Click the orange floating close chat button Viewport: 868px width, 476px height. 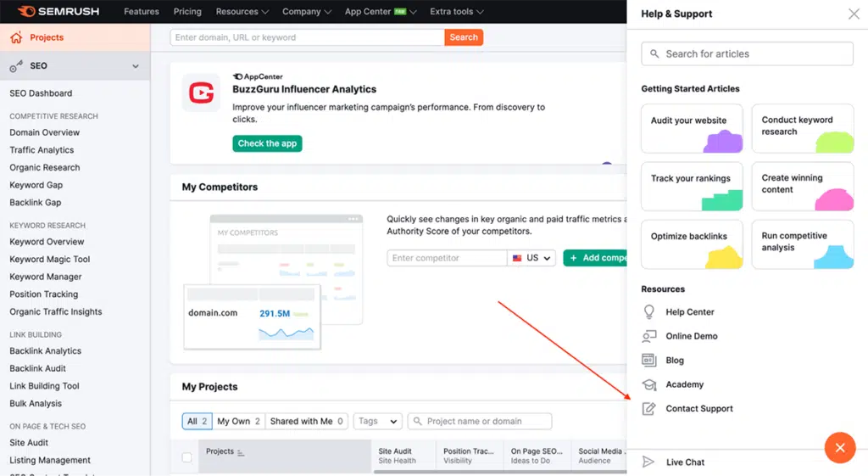(840, 448)
